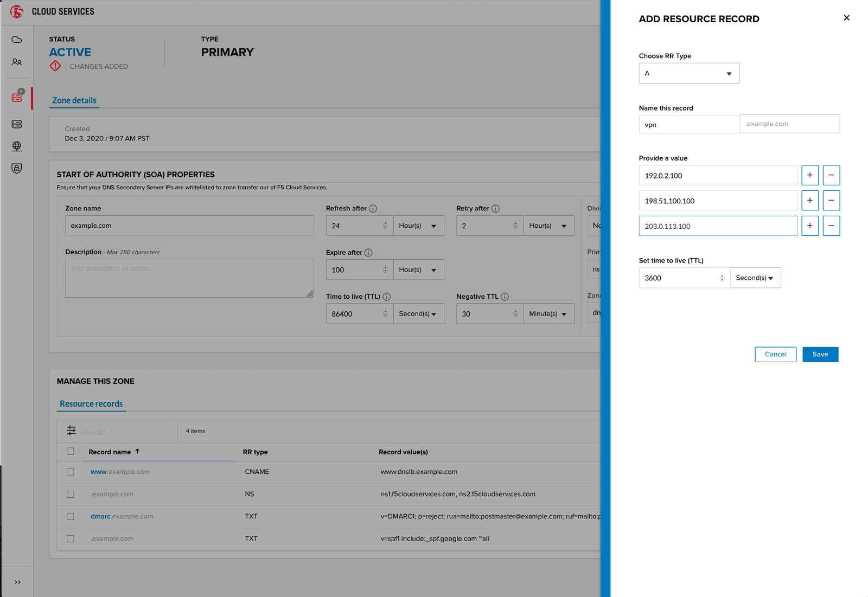Select all records using the header checkbox
This screenshot has width=868, height=597.
pos(71,451)
